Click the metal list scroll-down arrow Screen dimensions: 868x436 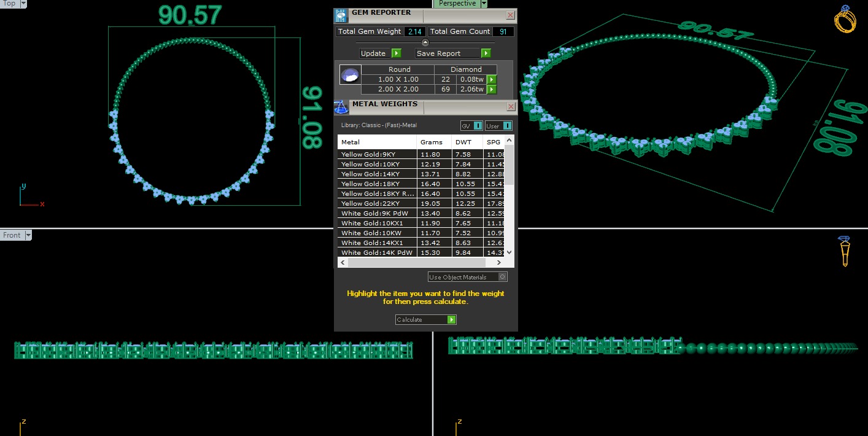[509, 252]
